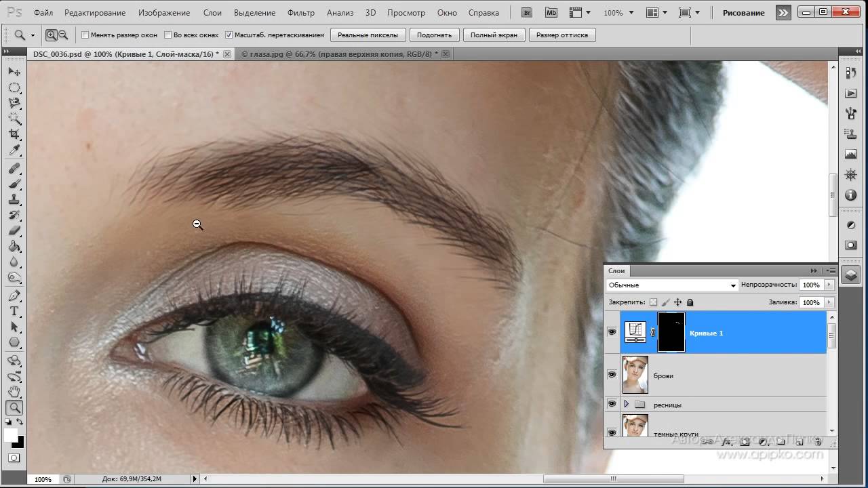This screenshot has height=488, width=868.
Task: Show more workspaces via double chevron
Action: [783, 12]
